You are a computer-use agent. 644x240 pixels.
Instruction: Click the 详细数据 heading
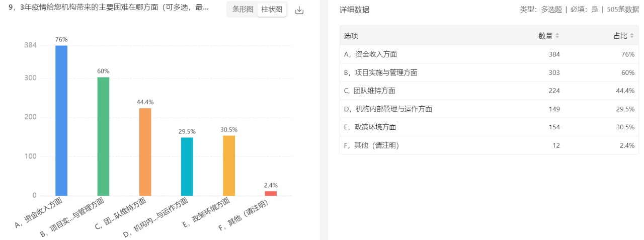354,10
